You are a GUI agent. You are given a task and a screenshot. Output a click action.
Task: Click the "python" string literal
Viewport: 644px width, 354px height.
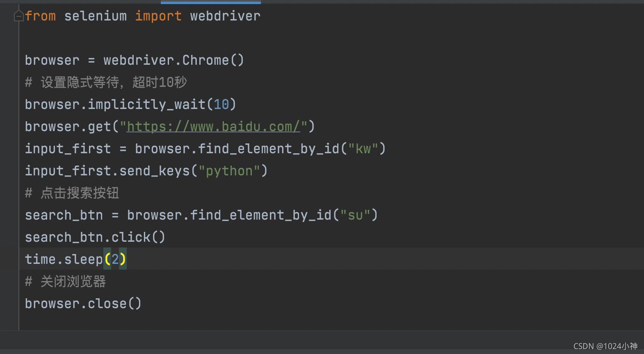coord(229,171)
